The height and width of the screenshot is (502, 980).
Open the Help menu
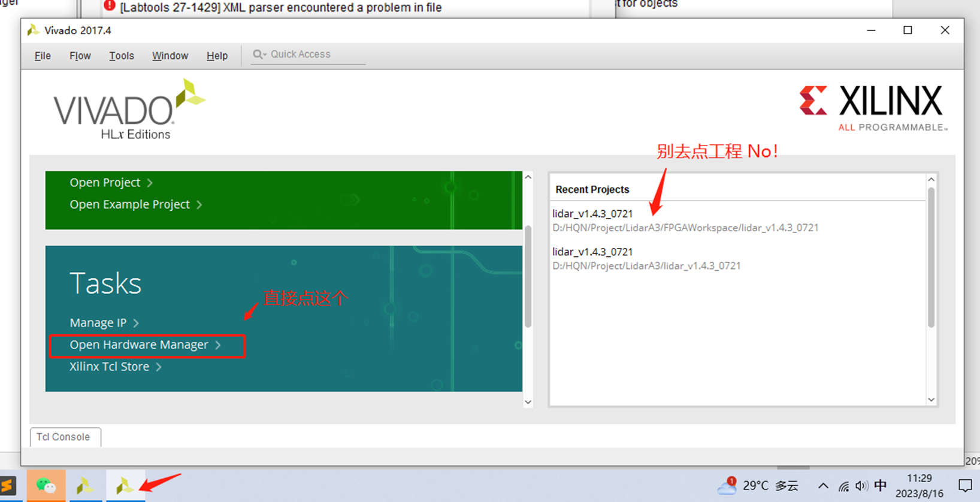tap(217, 56)
